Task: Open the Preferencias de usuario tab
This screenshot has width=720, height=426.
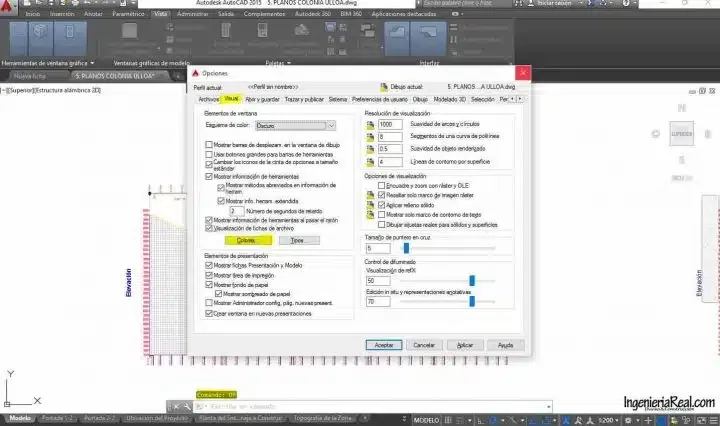Action: pos(379,99)
